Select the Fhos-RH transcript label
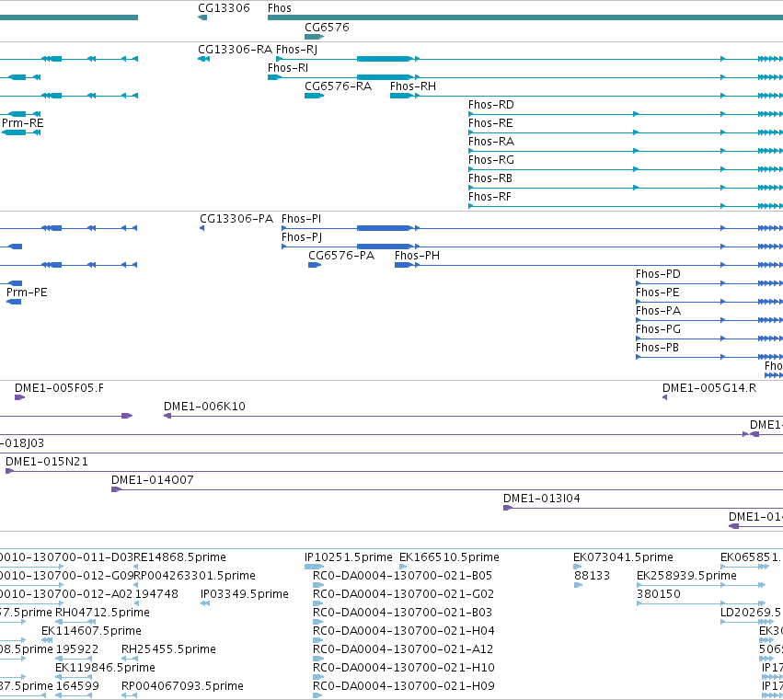 coord(413,86)
